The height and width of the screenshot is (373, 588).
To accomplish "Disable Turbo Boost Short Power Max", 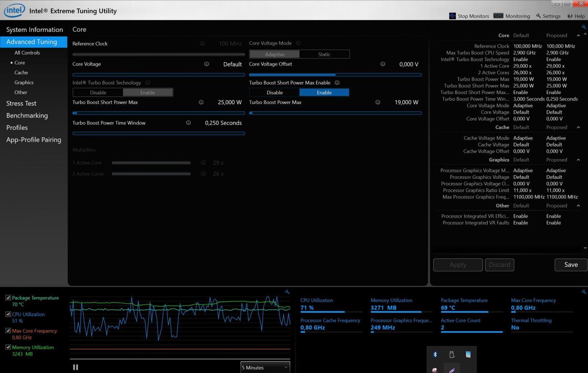I will 275,93.
